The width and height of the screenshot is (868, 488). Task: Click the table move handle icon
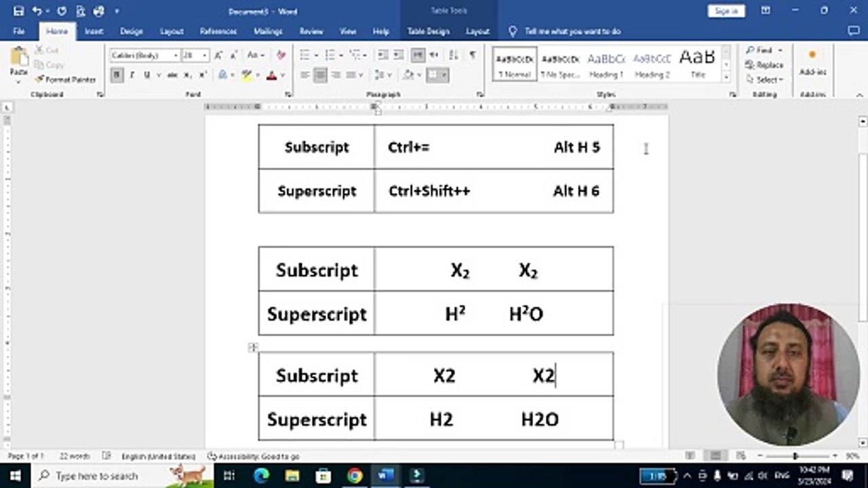[253, 347]
